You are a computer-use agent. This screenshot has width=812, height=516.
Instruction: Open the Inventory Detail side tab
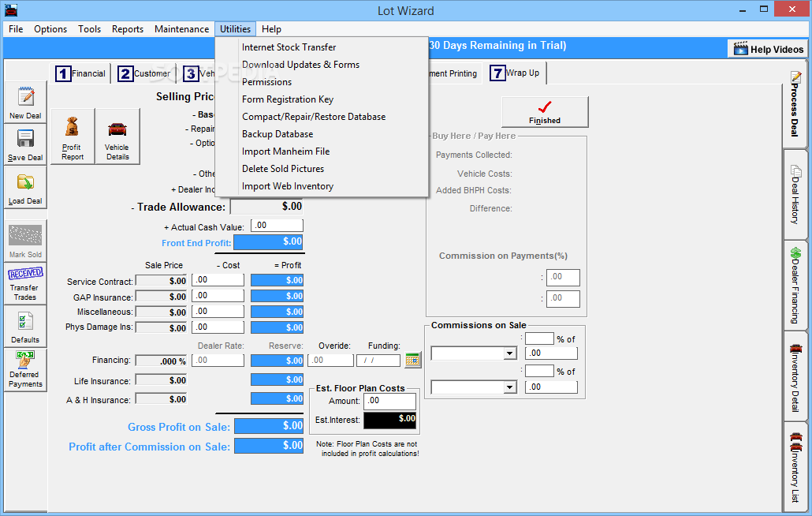[x=795, y=377]
